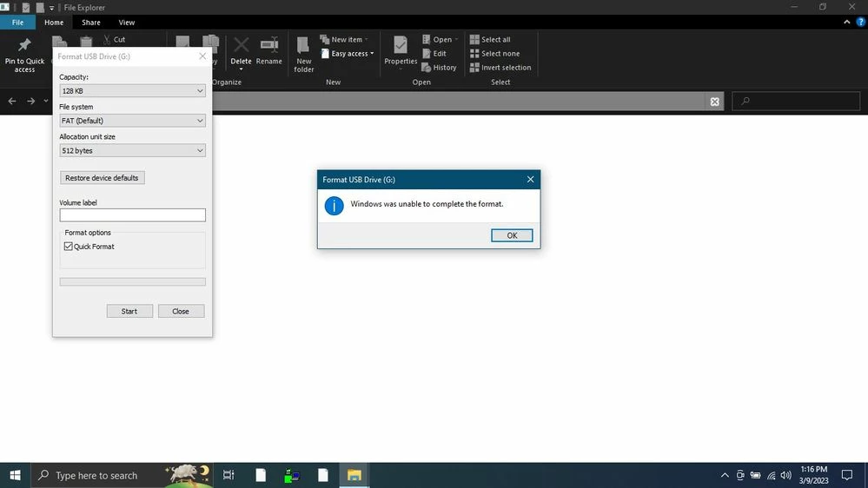
Task: Click Edit in the ribbon Open group
Action: point(434,54)
